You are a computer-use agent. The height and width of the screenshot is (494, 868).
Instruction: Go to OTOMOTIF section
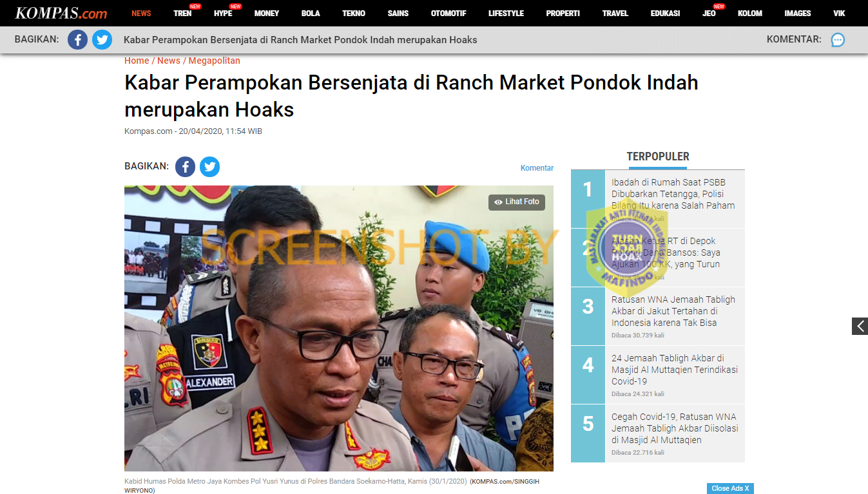click(448, 14)
